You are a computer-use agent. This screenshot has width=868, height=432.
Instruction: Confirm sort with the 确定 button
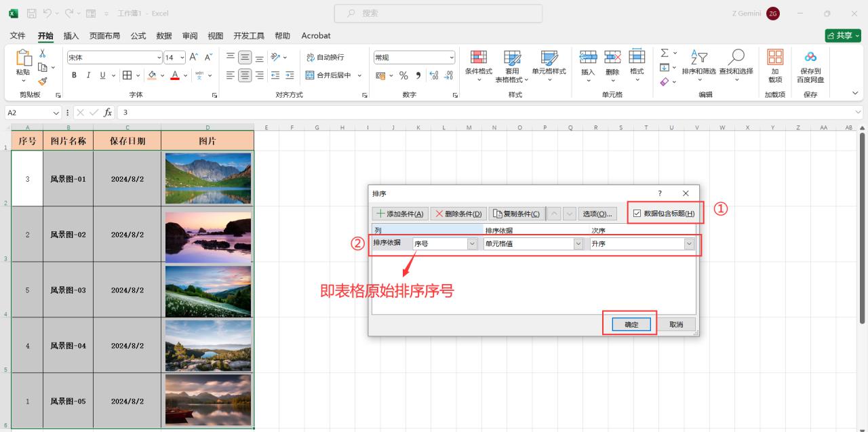(631, 324)
